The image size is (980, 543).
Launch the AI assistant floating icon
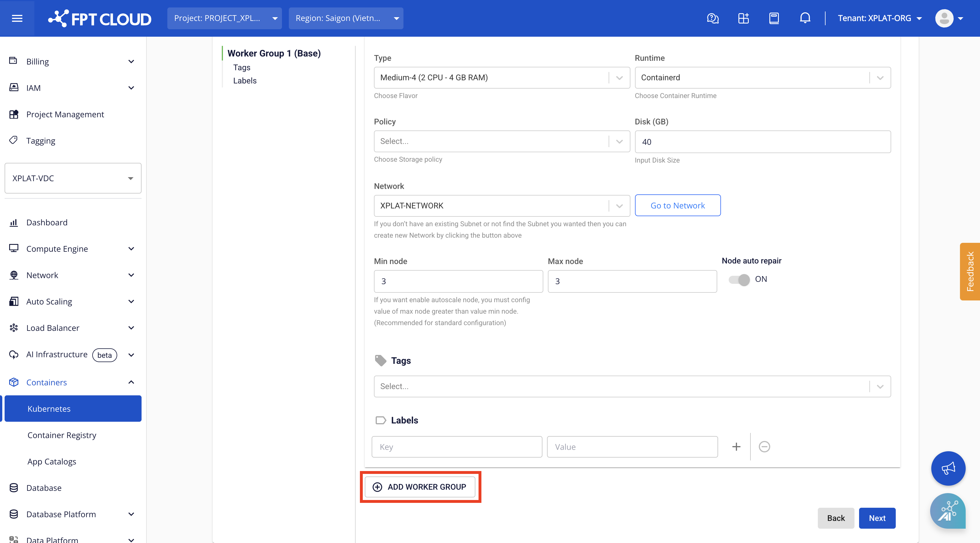(948, 511)
